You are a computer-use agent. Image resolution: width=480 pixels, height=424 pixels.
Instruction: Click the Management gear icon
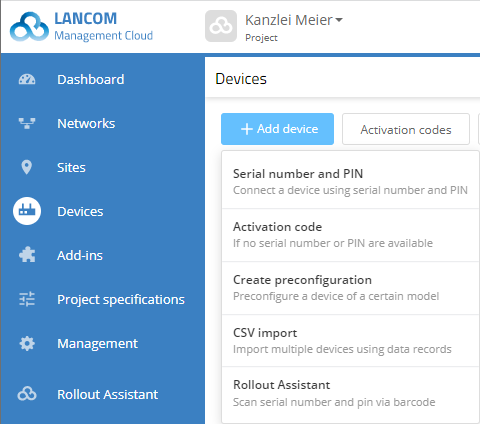coord(27,343)
